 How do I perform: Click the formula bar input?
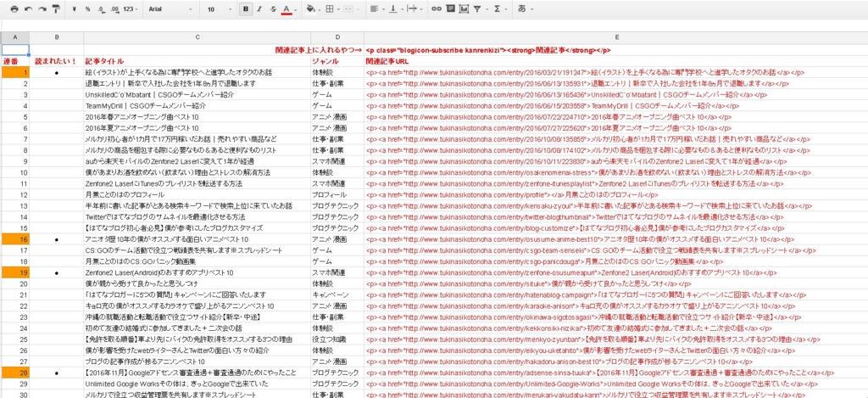coord(434,25)
